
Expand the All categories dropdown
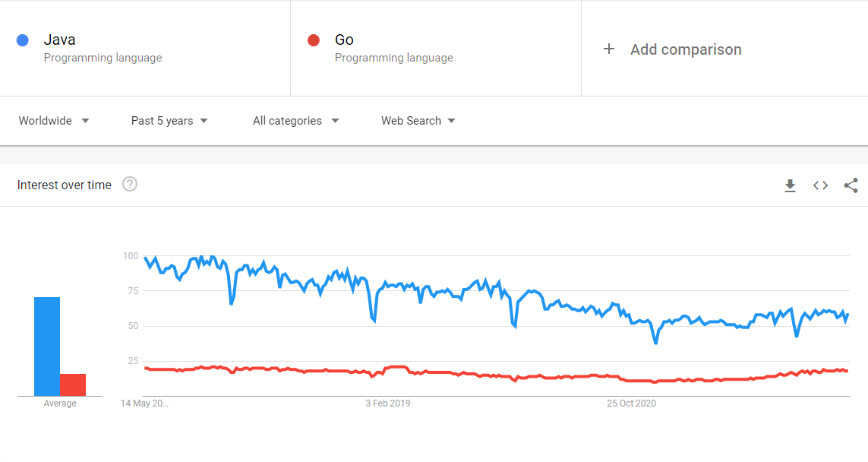click(x=295, y=121)
